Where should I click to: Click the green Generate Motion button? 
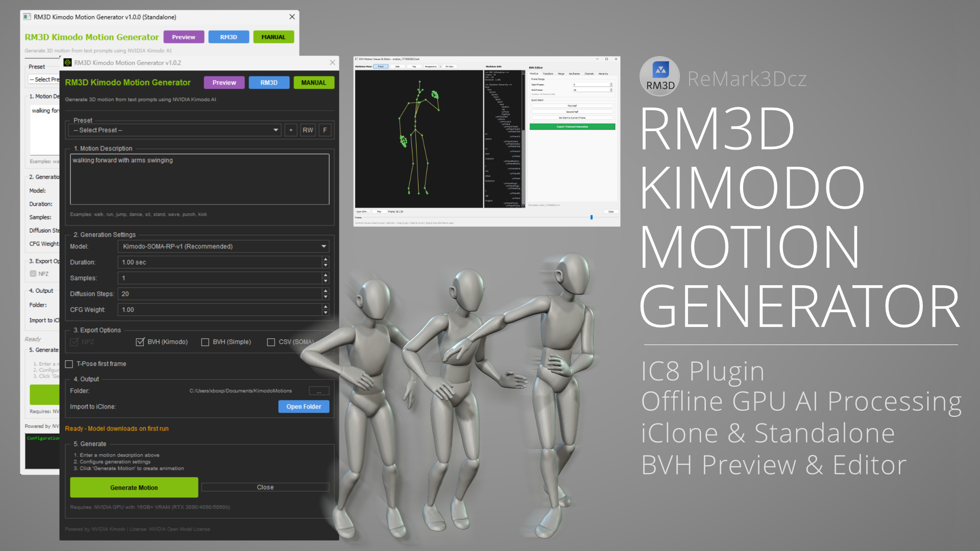[x=134, y=488]
